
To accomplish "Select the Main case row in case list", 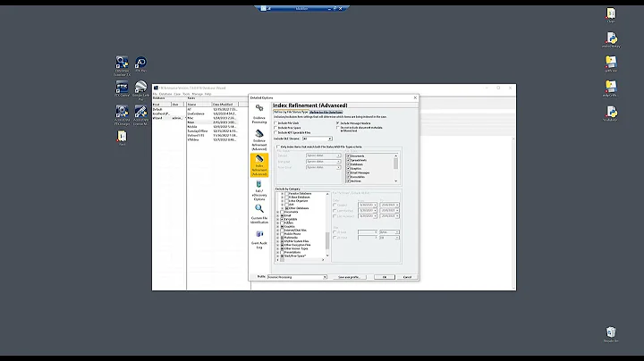I will (213, 122).
